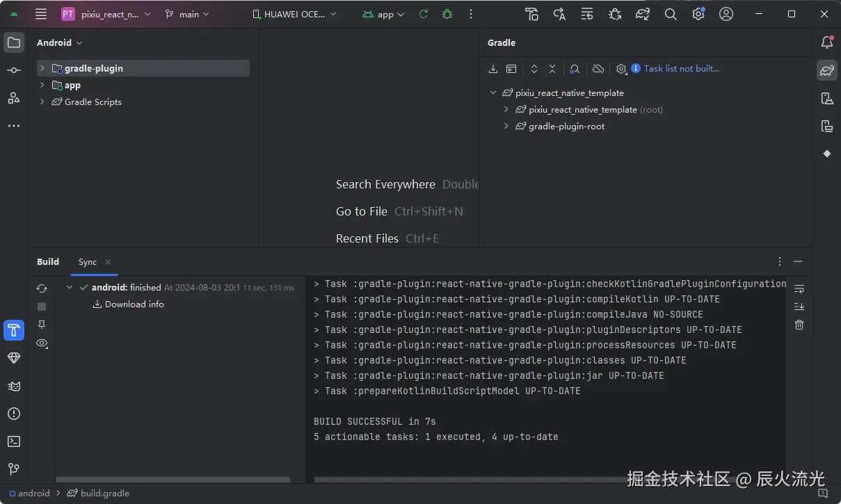This screenshot has height=504, width=841.
Task: Collapse all Gradle tree nodes
Action: pyautogui.click(x=552, y=69)
